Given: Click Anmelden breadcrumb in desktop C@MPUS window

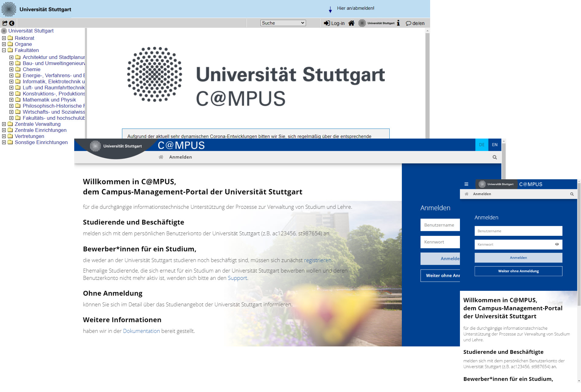Looking at the screenshot, I should point(180,157).
